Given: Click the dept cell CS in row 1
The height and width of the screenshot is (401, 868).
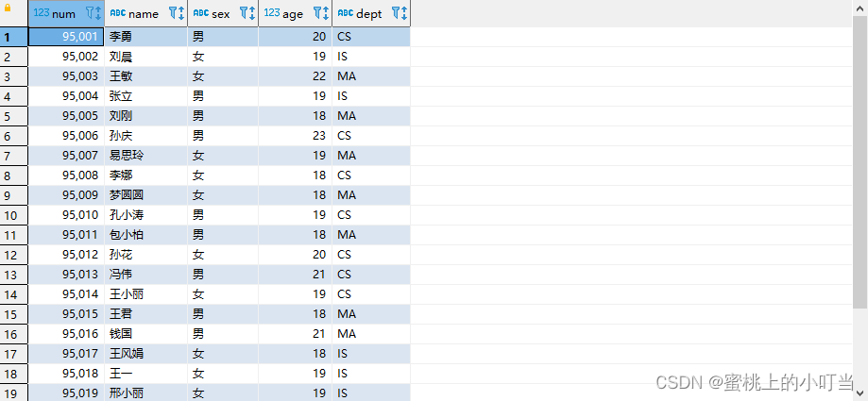Looking at the screenshot, I should [x=371, y=37].
